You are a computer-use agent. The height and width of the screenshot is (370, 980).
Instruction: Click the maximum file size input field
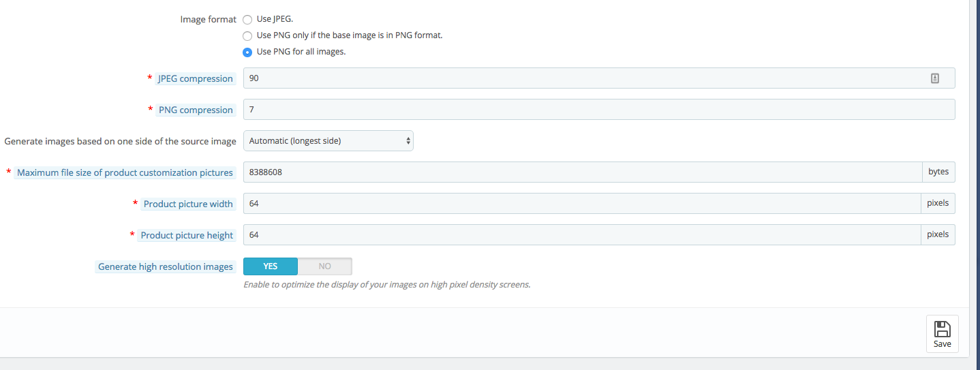coord(582,172)
